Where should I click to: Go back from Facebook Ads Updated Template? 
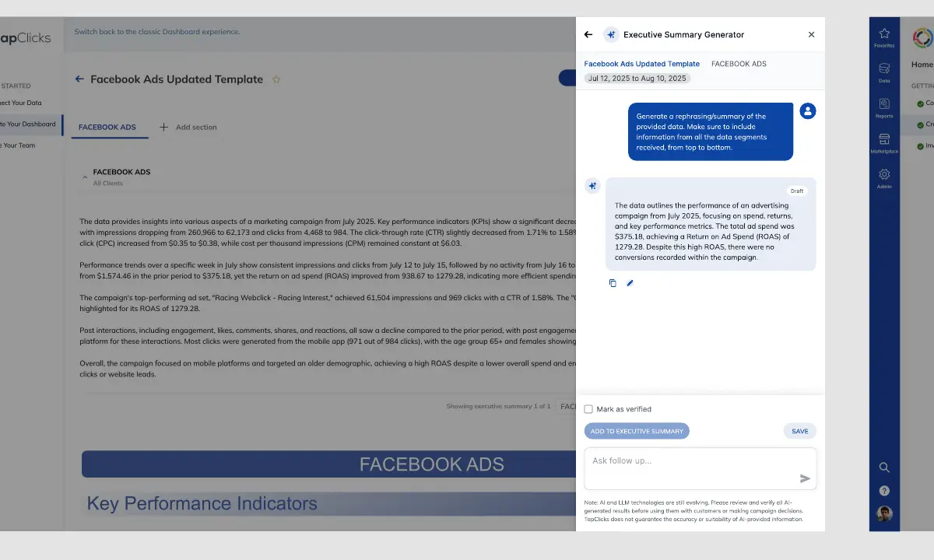click(x=79, y=79)
